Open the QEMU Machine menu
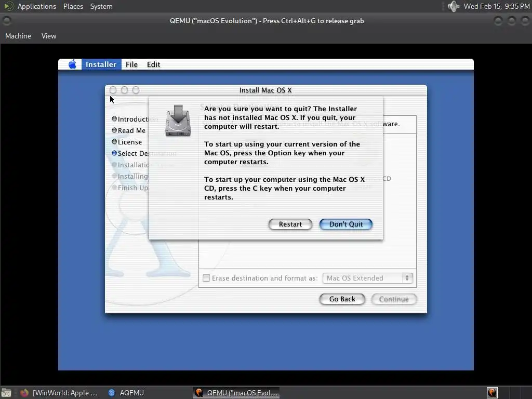 pyautogui.click(x=18, y=36)
